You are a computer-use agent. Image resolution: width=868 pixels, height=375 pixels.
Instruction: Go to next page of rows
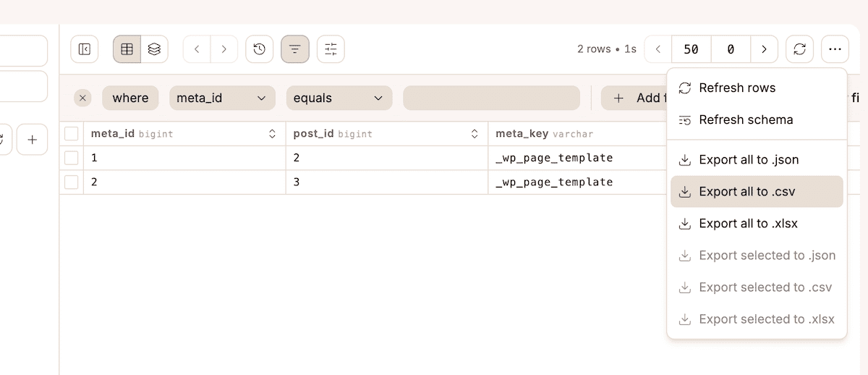(764, 49)
